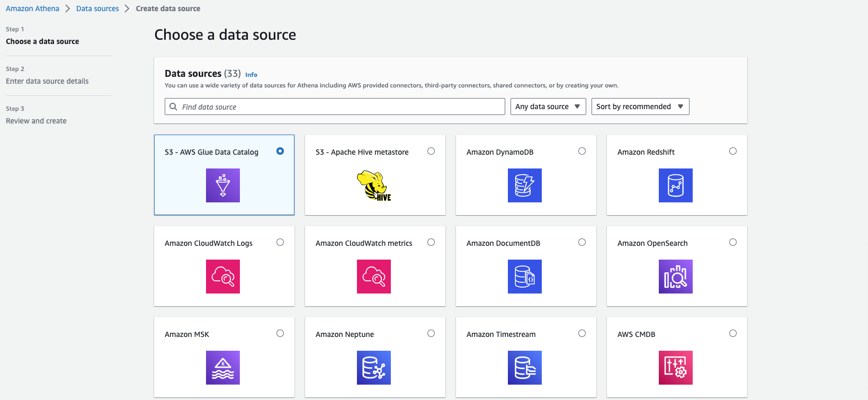
Task: Click the AWS CMDB icon
Action: [x=675, y=368]
